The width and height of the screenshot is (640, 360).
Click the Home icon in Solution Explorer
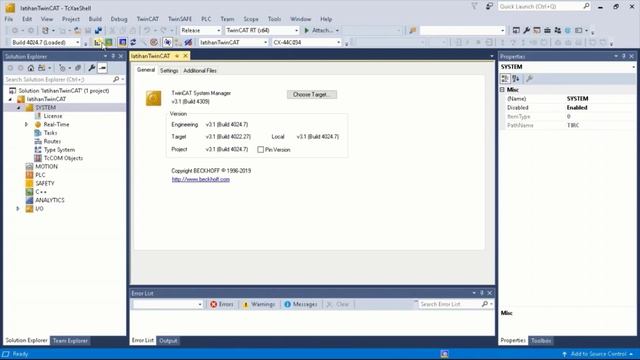click(x=31, y=68)
